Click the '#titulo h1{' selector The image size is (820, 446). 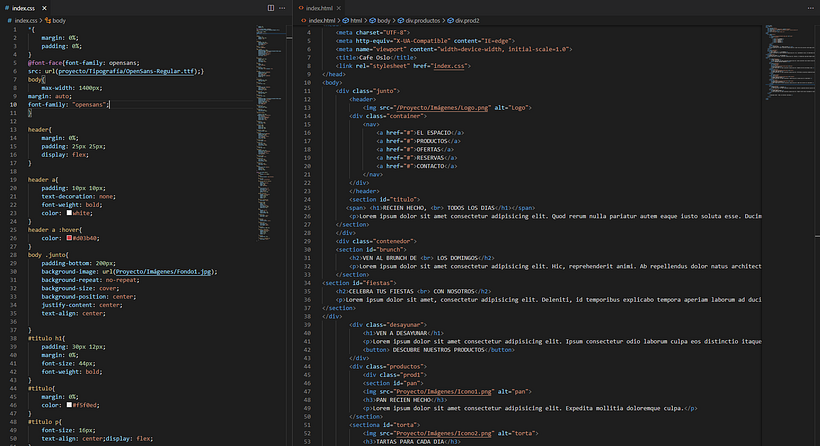tap(47, 338)
